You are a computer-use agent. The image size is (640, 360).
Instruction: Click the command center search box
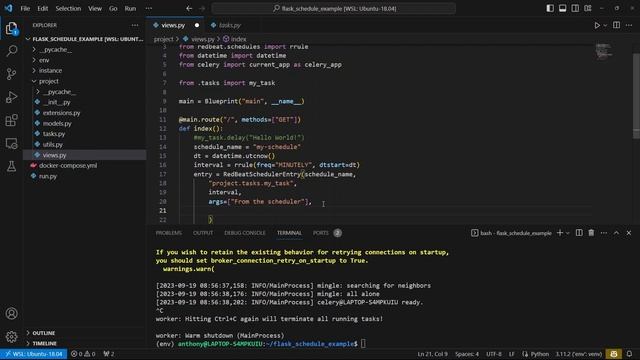coord(333,8)
